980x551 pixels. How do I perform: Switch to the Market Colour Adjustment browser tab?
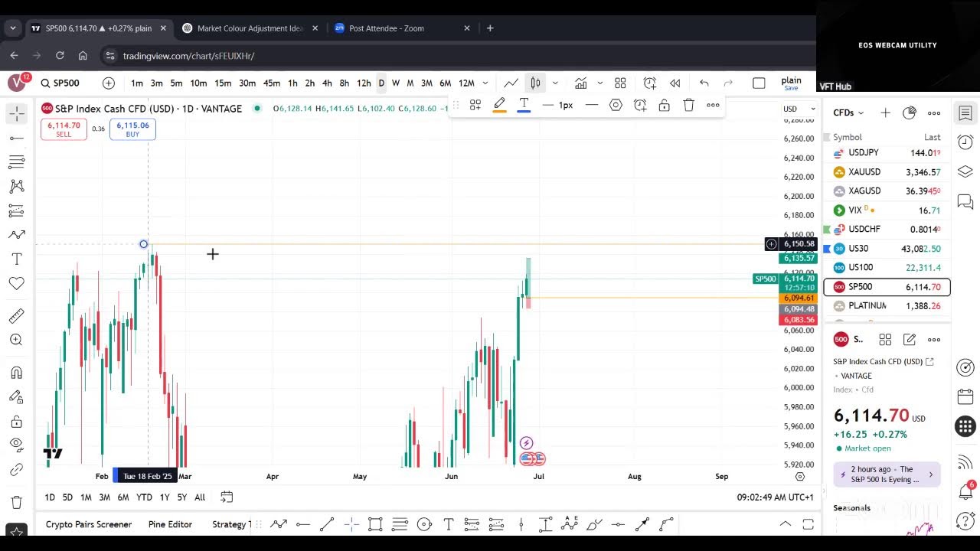tap(250, 28)
